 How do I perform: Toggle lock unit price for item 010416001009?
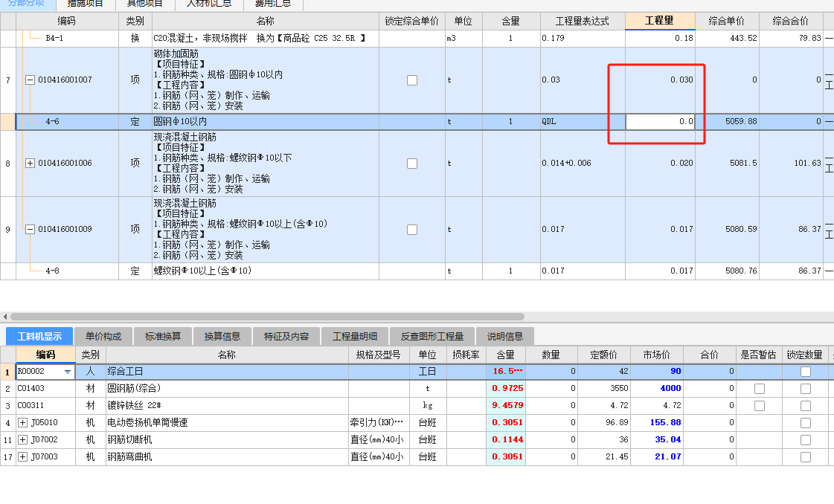click(x=412, y=230)
